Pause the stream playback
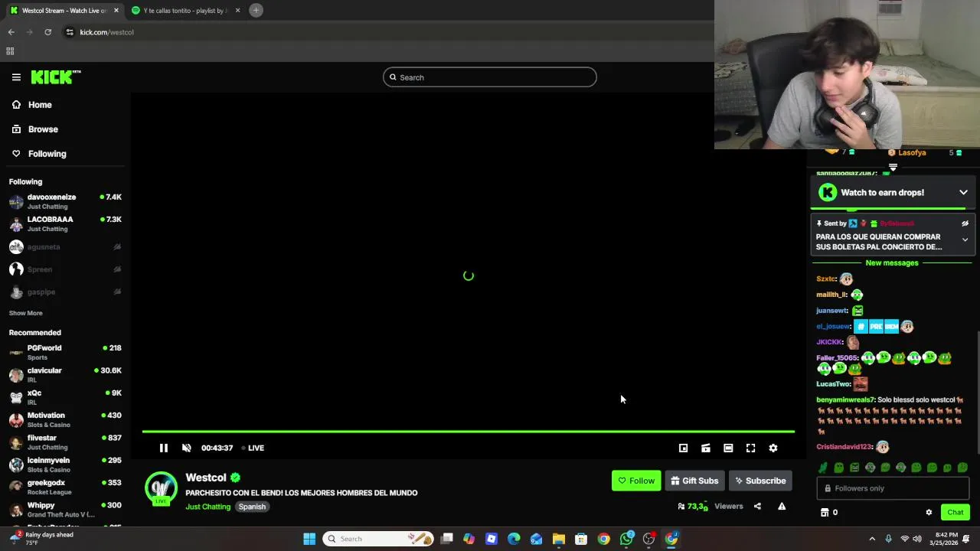Screen dimensions: 980x551 coord(163,448)
